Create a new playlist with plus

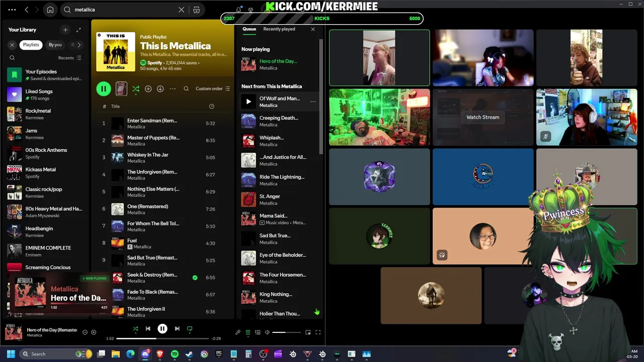coord(65,30)
